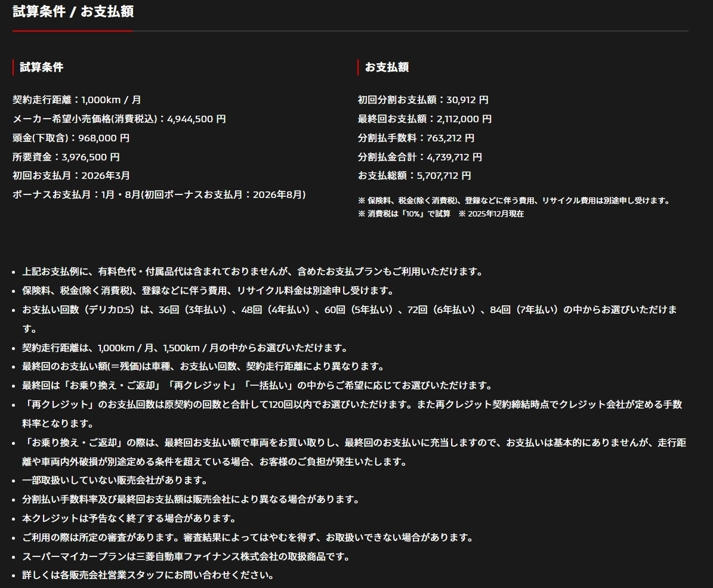
Task: Click the お支払額 section heading
Action: (387, 67)
